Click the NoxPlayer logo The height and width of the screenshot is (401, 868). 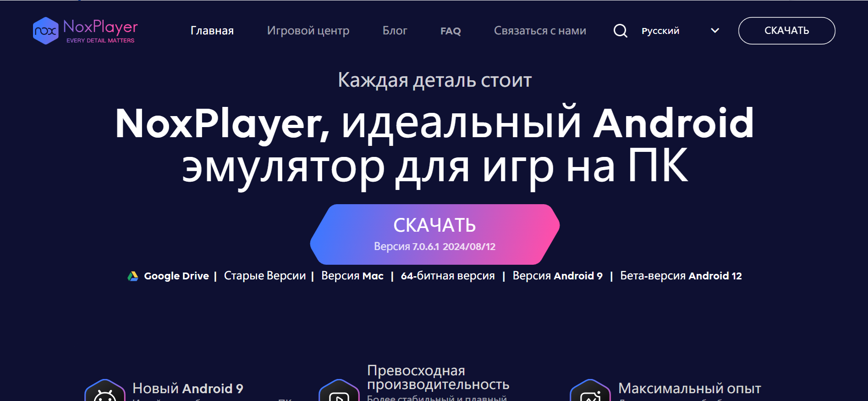85,31
